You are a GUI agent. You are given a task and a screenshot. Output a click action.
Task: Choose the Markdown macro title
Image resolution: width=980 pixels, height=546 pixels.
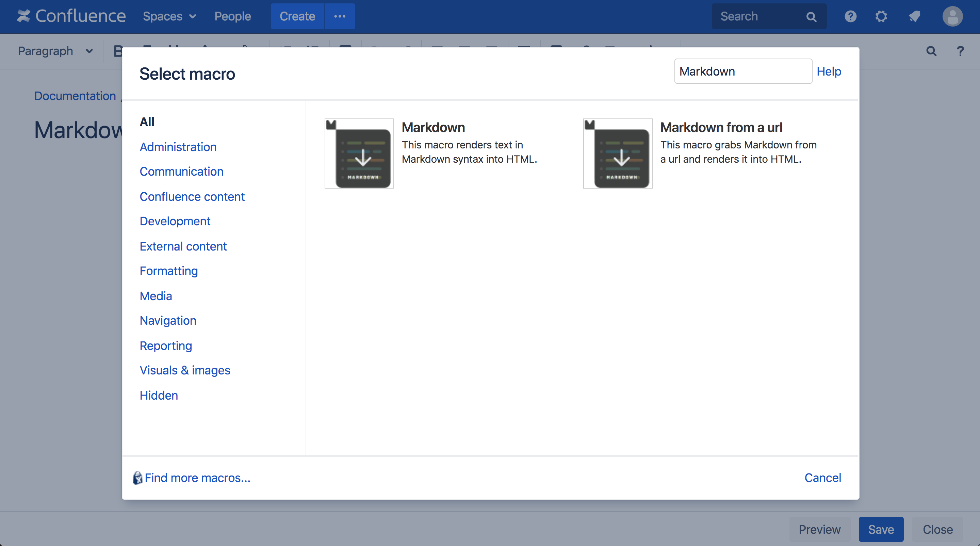tap(433, 127)
